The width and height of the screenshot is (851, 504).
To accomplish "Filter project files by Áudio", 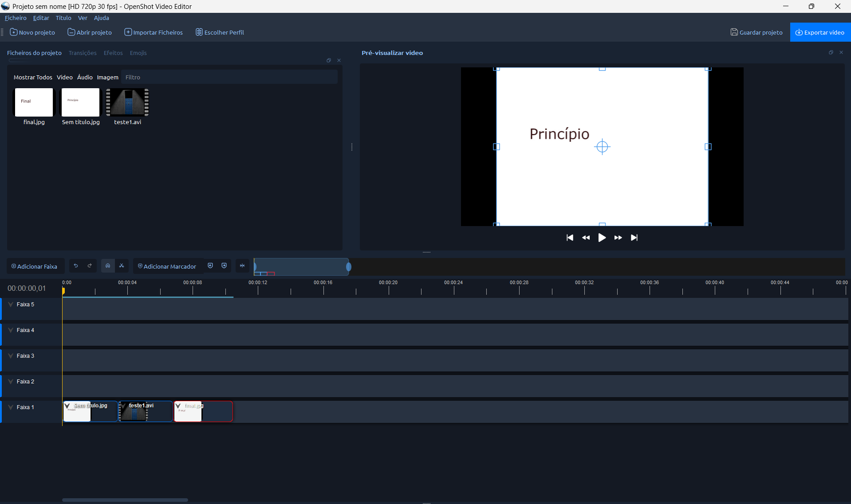I will tap(85, 77).
